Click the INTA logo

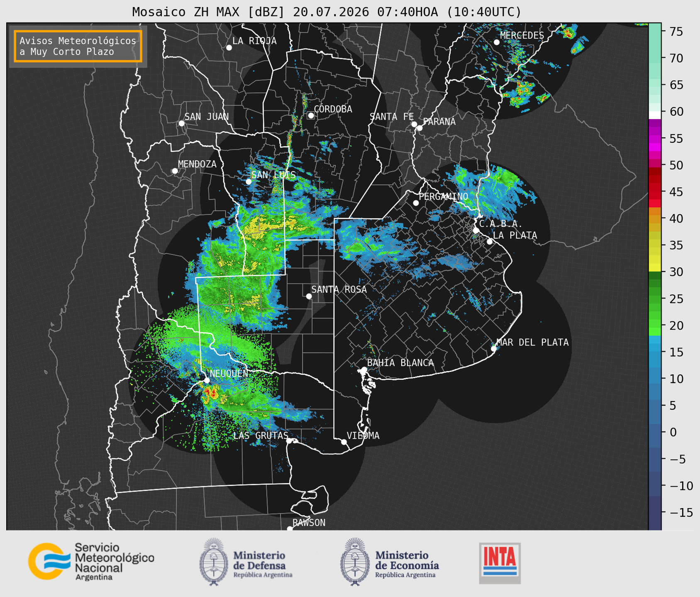500,563
